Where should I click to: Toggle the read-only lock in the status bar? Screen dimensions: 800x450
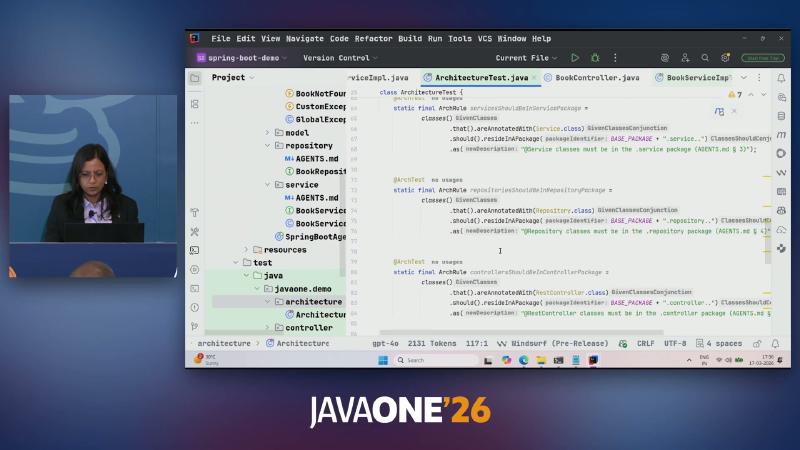(x=757, y=344)
